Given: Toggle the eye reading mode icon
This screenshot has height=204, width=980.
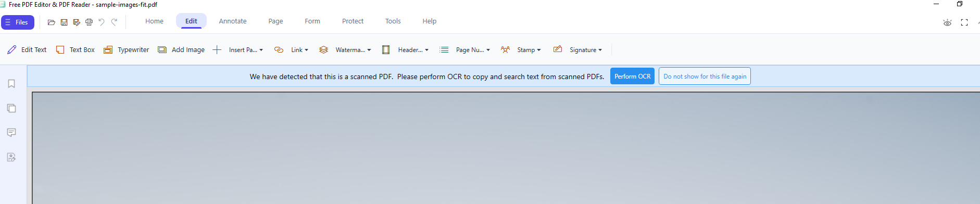Looking at the screenshot, I should tap(948, 22).
